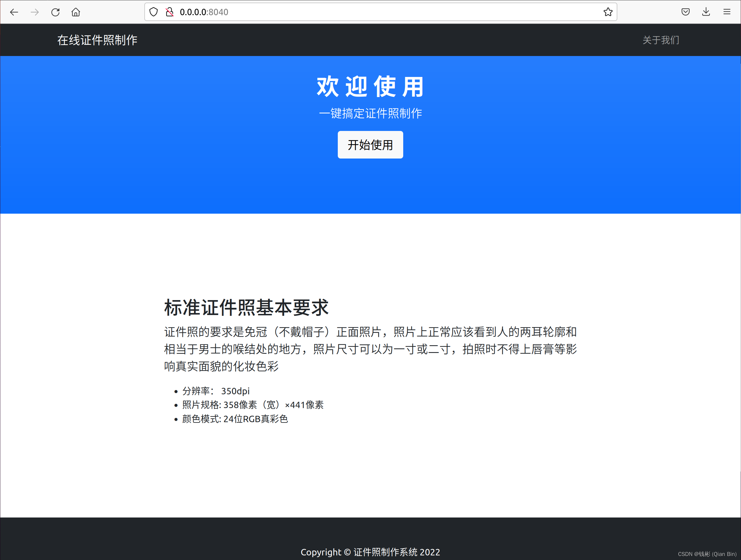
Task: Click the 一键搞定证件照制作 subtitle
Action: click(370, 114)
